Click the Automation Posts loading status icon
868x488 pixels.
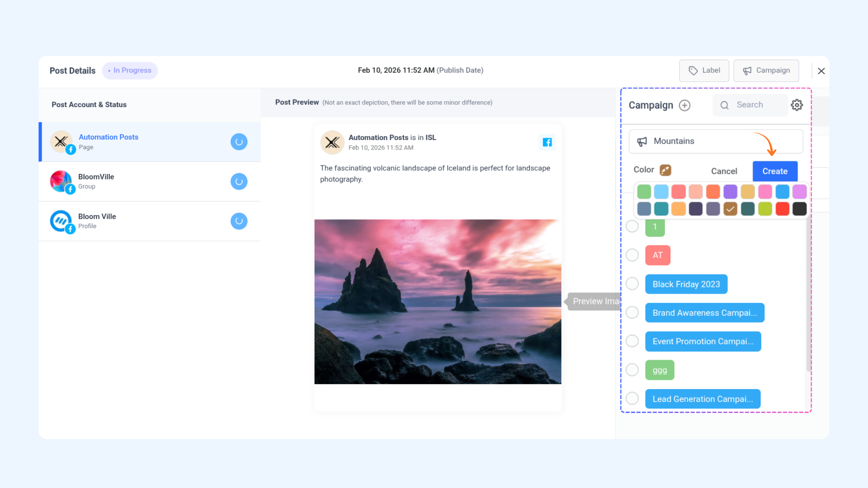(239, 142)
